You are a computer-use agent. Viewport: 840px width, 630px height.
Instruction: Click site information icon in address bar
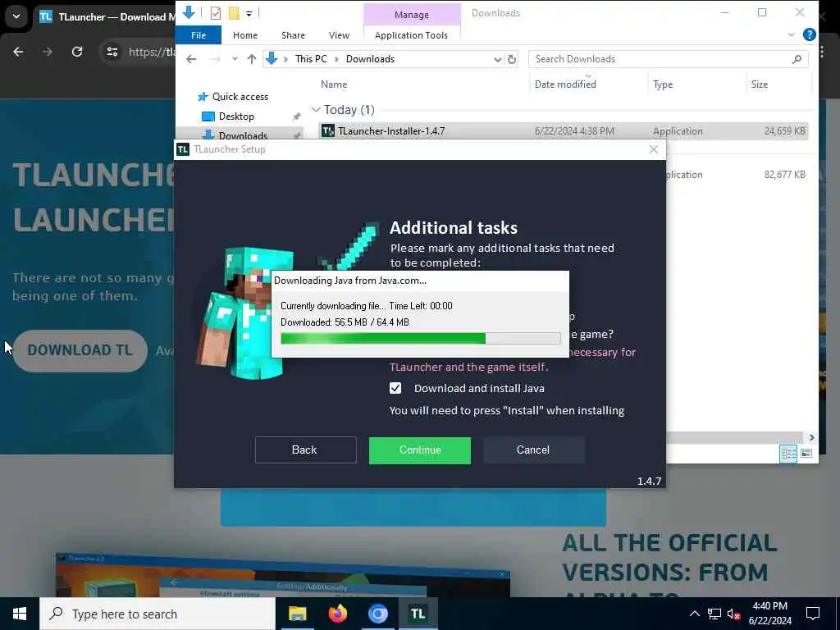point(112,52)
